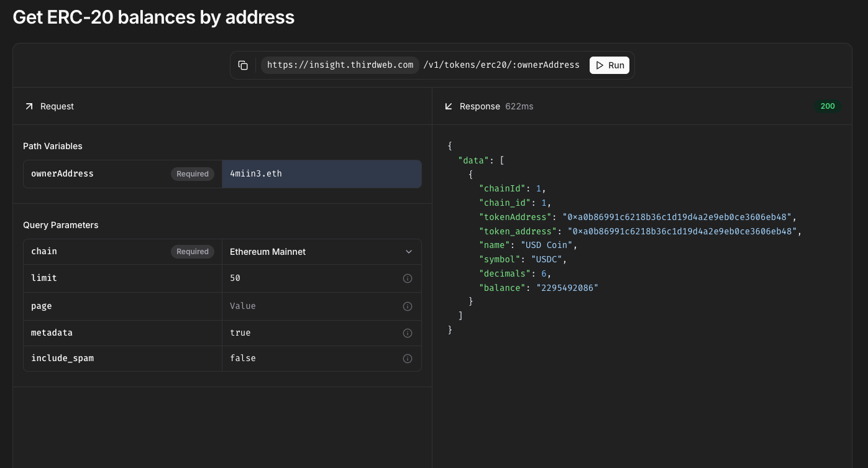Click the info icon in the metadata row
This screenshot has height=468, width=868.
coord(408,333)
